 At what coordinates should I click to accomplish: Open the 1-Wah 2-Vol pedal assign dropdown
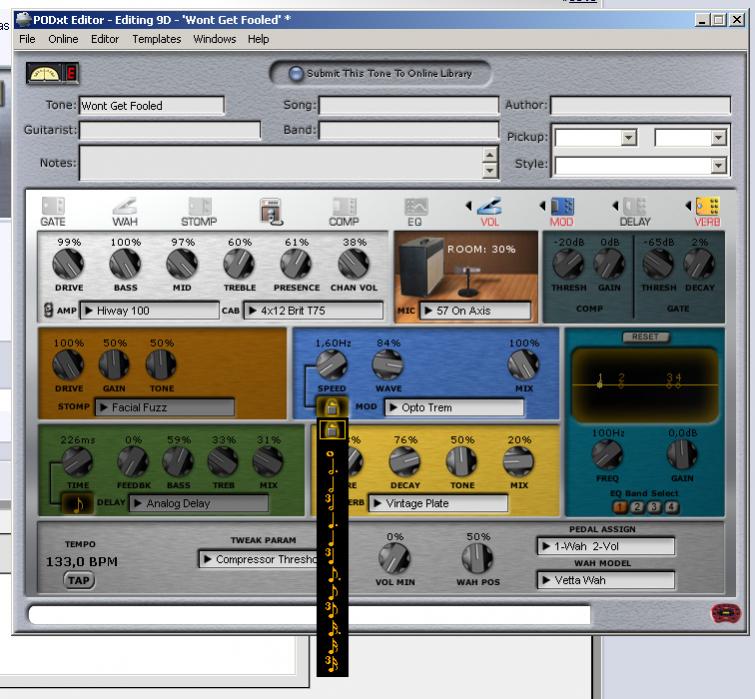tap(606, 546)
